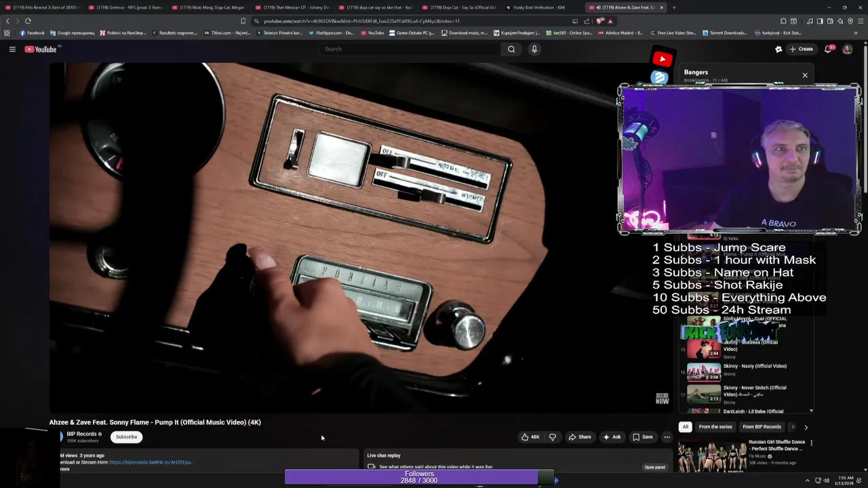The width and height of the screenshot is (868, 488).
Task: Go back with browser back arrow
Action: pos(7,21)
